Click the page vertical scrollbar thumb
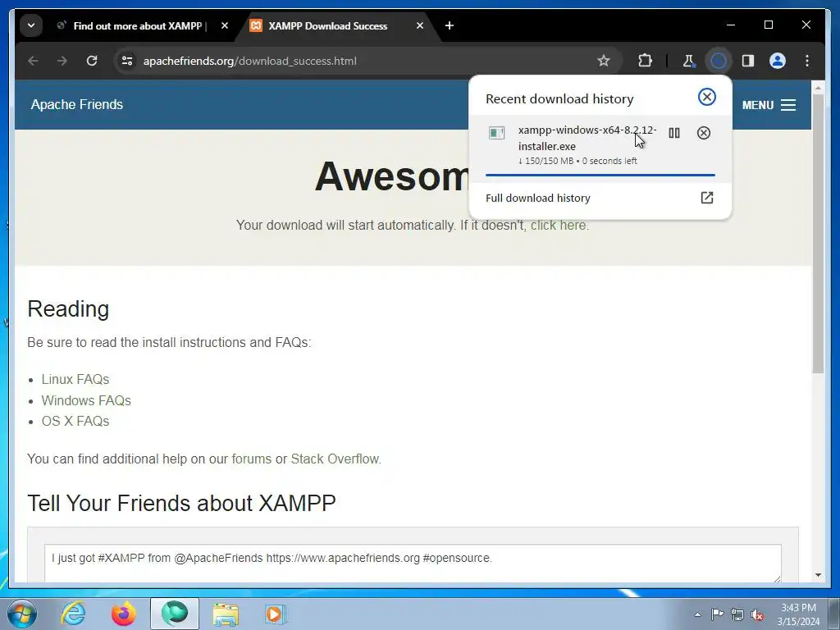 click(818, 234)
